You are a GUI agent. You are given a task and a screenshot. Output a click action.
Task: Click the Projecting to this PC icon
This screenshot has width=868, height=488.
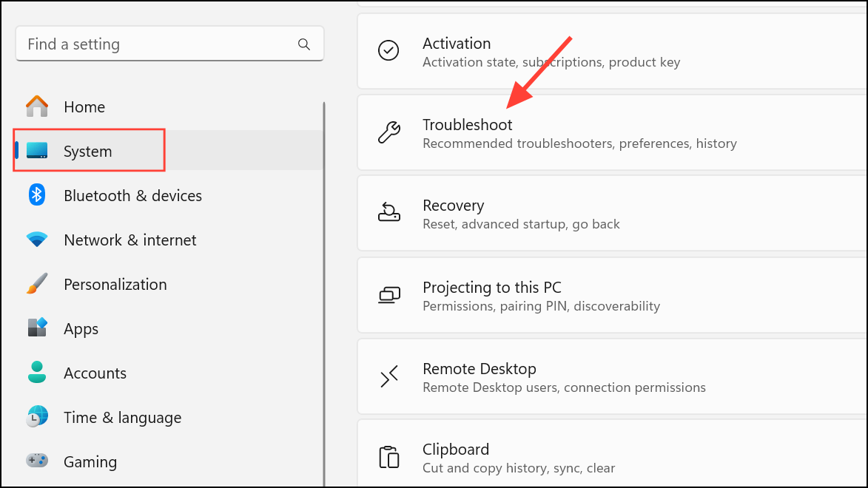[x=389, y=295]
